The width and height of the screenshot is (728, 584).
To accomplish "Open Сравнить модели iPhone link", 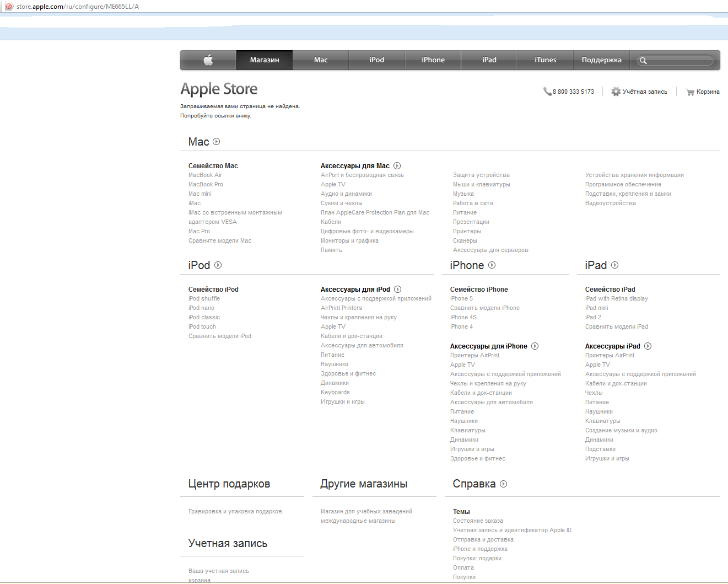I will click(x=485, y=308).
